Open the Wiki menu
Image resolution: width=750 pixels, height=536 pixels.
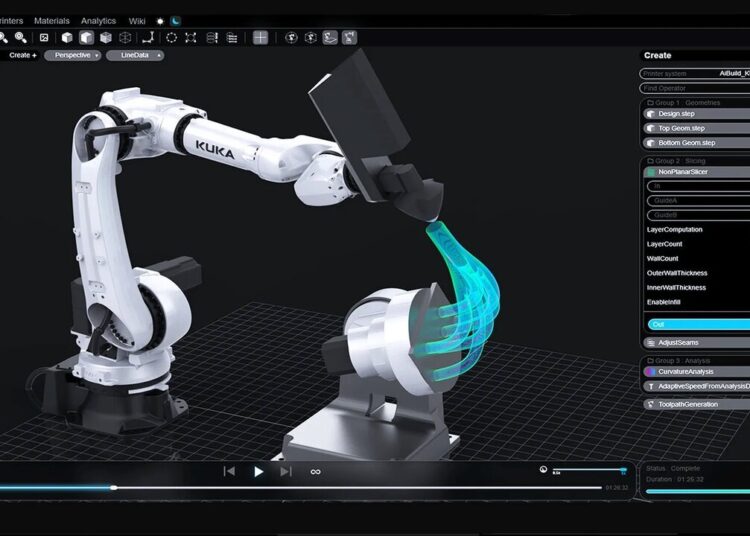click(x=137, y=21)
